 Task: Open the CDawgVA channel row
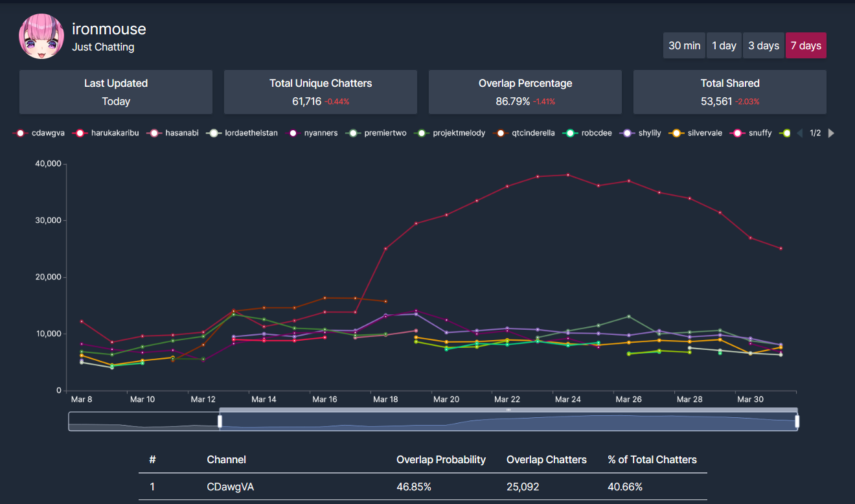[422, 487]
